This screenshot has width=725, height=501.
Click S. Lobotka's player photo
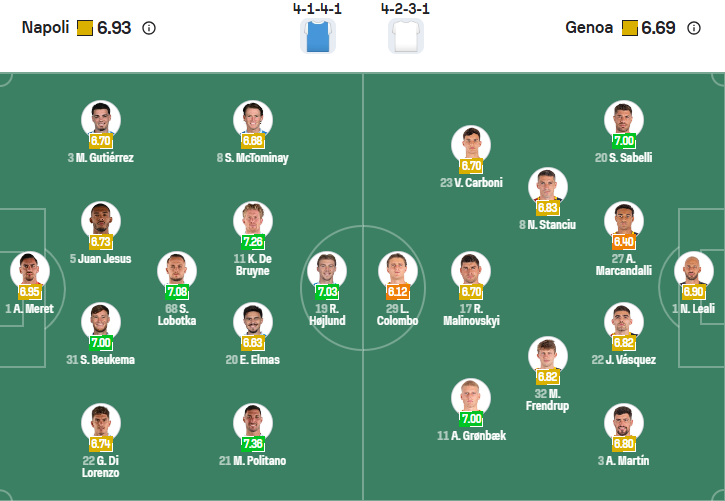177,270
